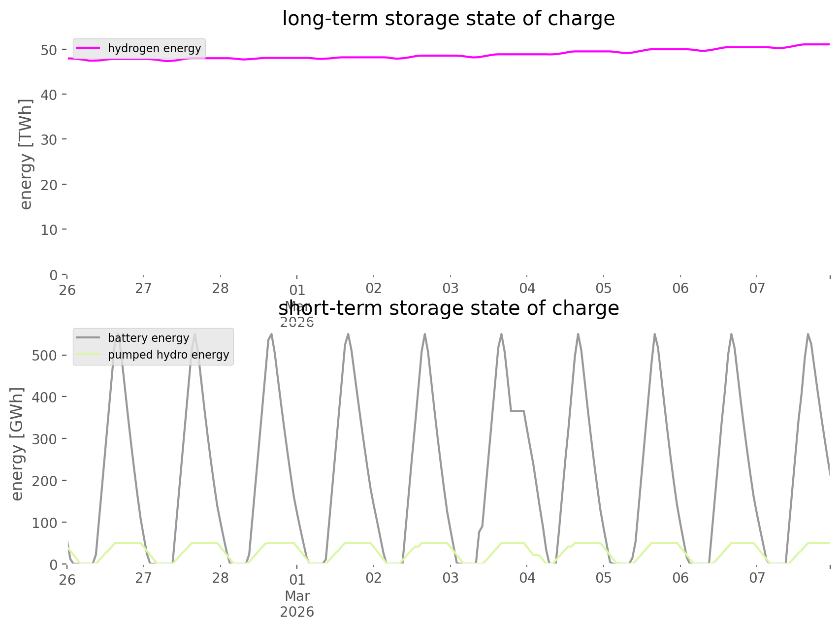Select the 'pumped hydro energy' legend label
This screenshot has height=629, width=840.
[x=168, y=355]
